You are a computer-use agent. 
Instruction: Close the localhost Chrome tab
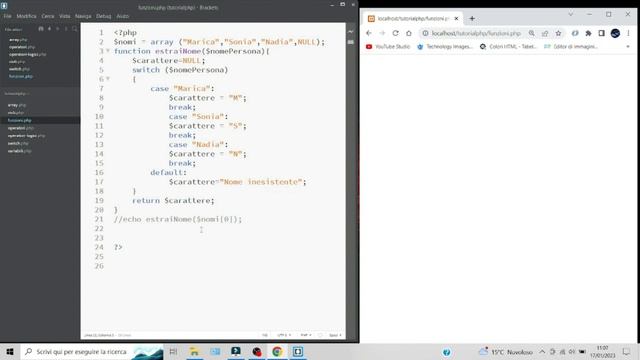pos(456,18)
